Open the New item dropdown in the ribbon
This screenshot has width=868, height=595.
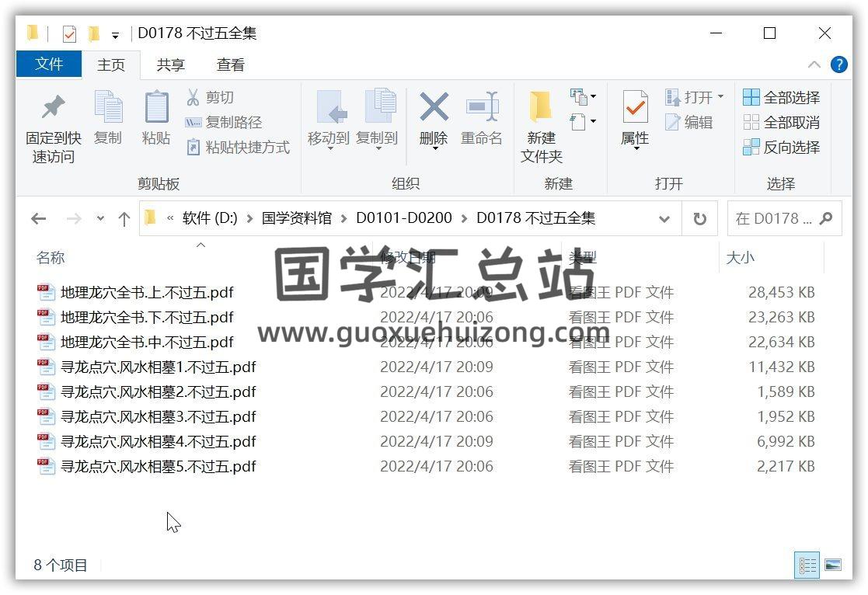click(x=584, y=97)
